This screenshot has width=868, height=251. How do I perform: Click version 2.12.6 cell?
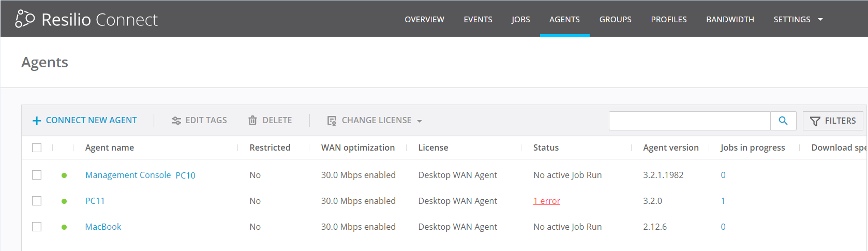pos(655,227)
